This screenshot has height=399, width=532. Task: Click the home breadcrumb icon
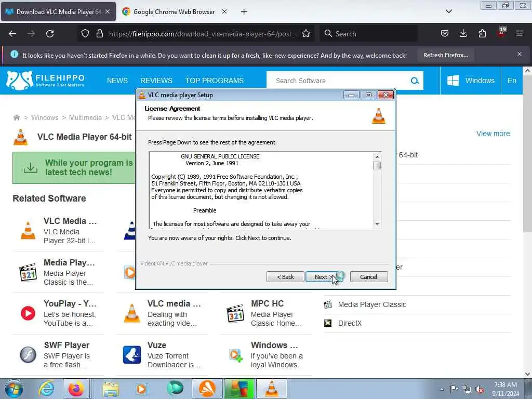(16, 118)
